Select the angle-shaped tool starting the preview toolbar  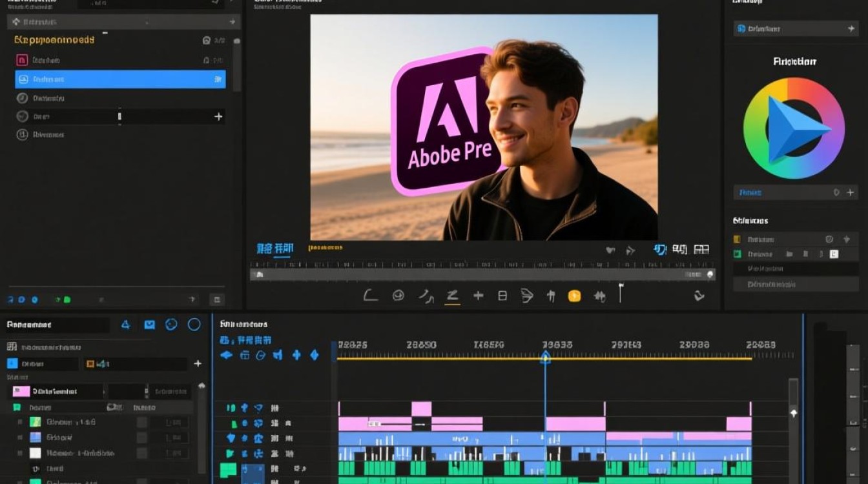click(x=370, y=296)
